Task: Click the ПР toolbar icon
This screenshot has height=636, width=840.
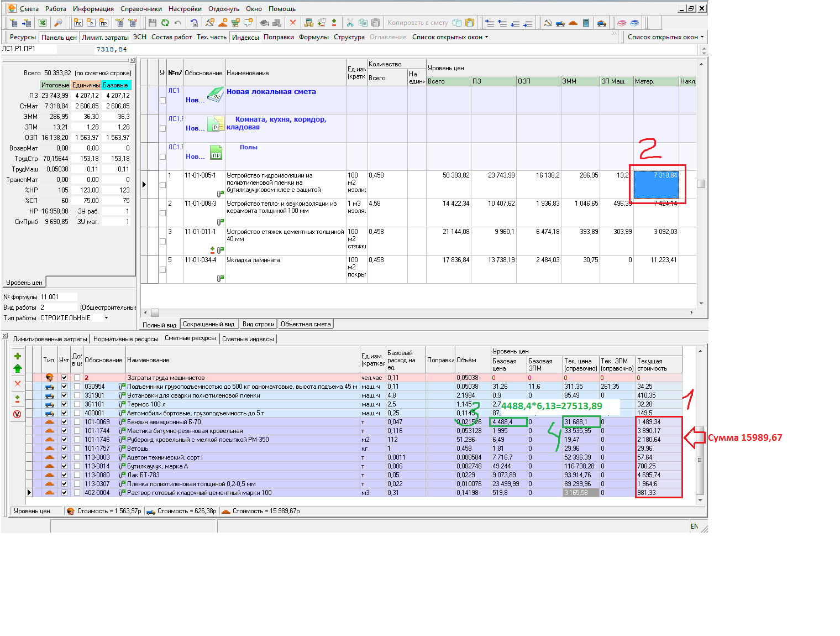Action: [x=103, y=23]
